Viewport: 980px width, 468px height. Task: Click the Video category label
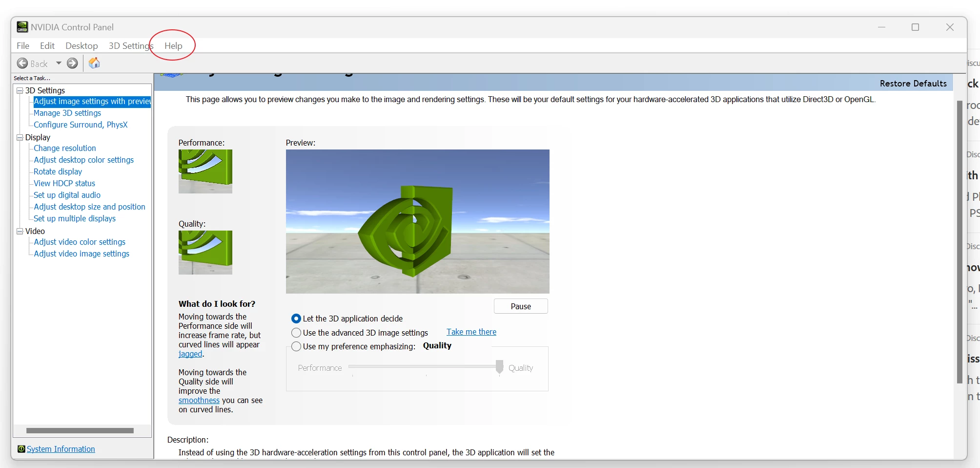(x=35, y=231)
